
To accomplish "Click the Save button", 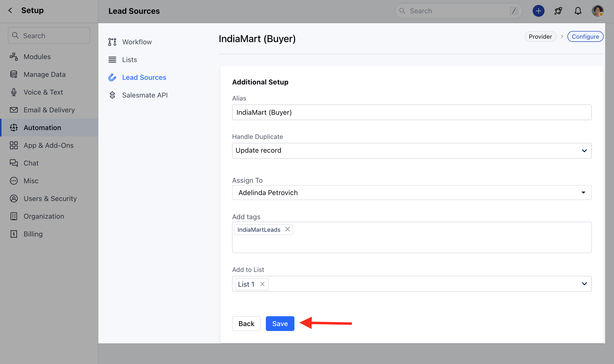I will click(x=280, y=323).
